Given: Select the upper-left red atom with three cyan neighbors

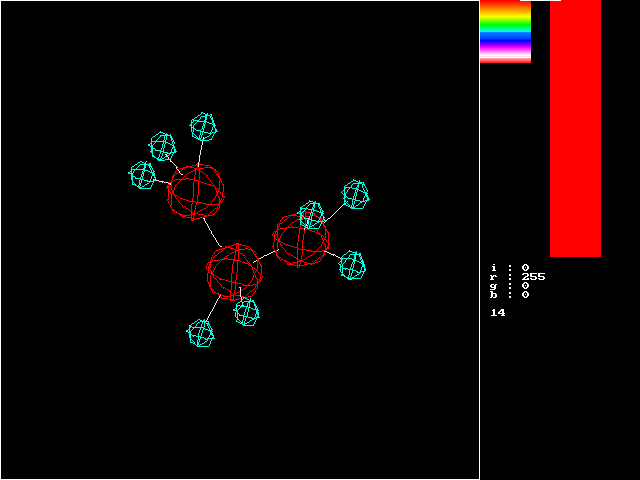Looking at the screenshot, I should click(196, 192).
